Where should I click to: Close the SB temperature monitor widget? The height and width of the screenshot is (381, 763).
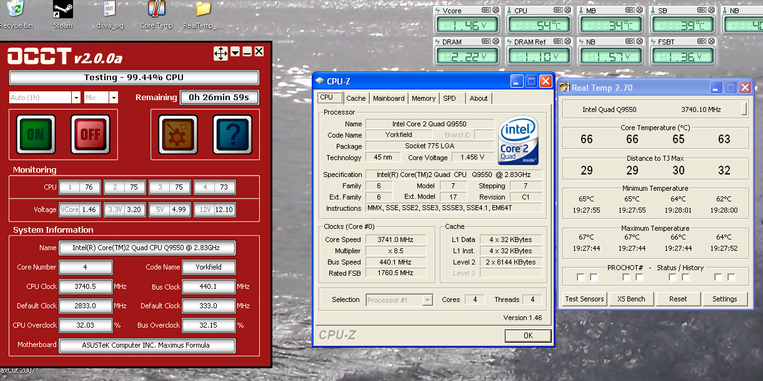click(x=711, y=10)
